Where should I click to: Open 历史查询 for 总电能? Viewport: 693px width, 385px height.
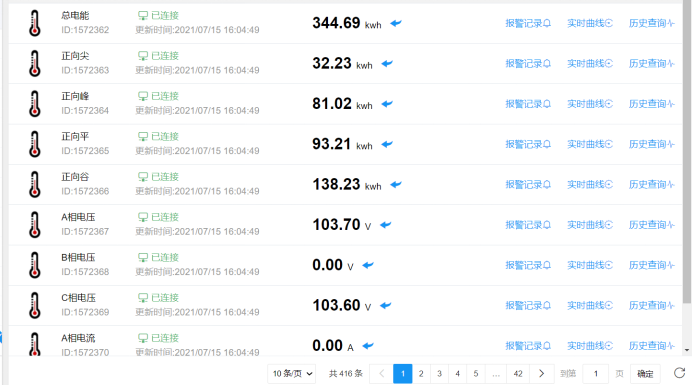click(652, 23)
